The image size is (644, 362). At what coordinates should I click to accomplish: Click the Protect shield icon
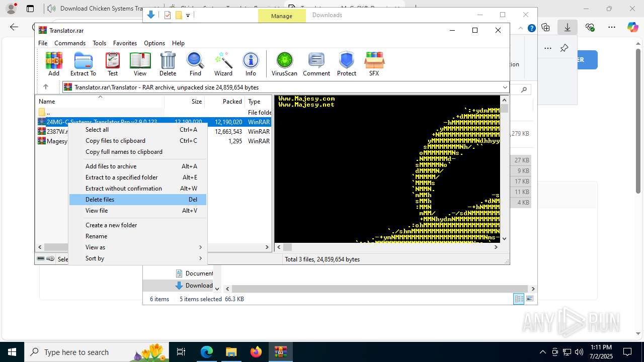pyautogui.click(x=347, y=64)
